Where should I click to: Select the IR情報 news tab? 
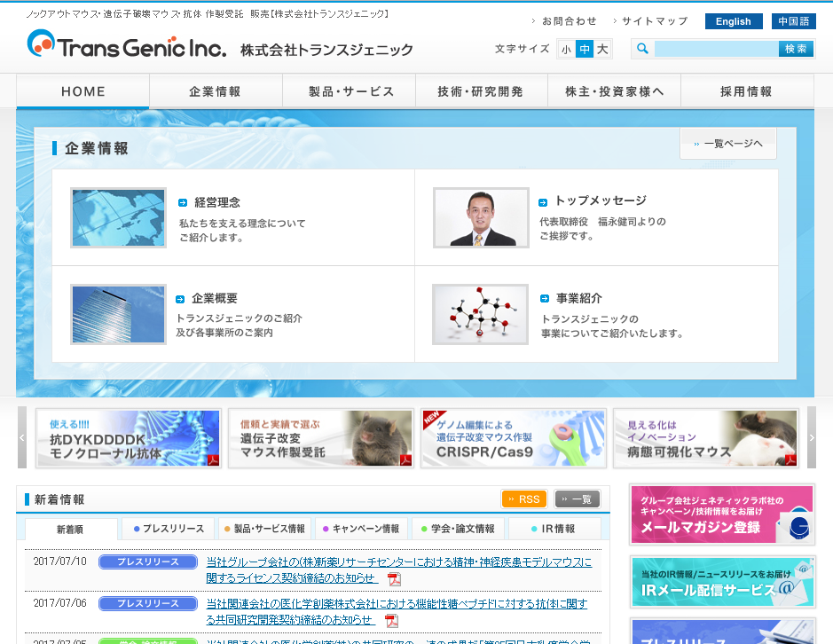(x=554, y=529)
